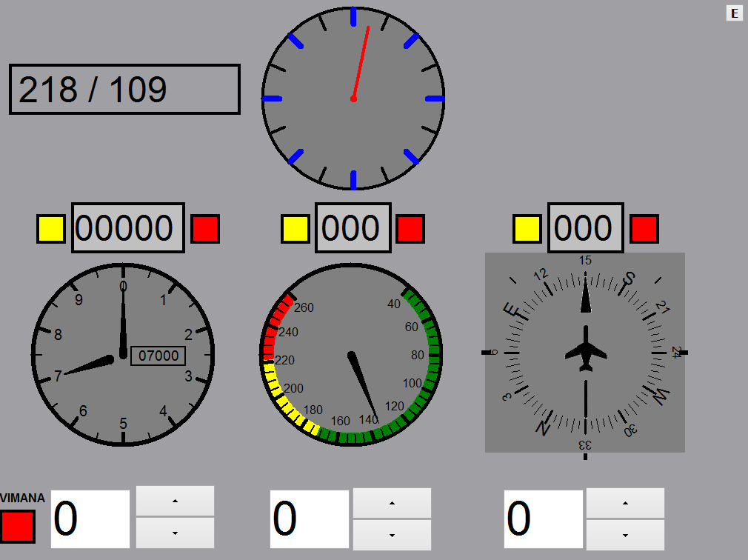Decrement heading spinner using down arrow
The width and height of the screenshot is (748, 560).
point(625,534)
